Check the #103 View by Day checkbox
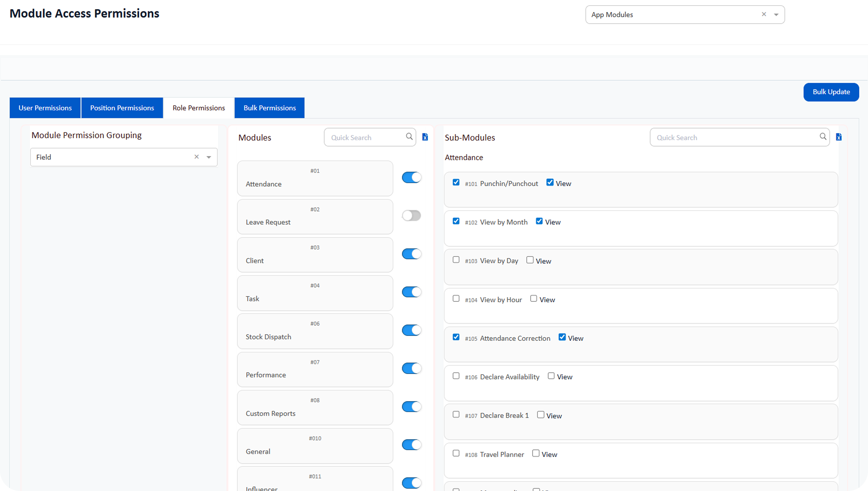The height and width of the screenshot is (491, 868). click(x=456, y=260)
